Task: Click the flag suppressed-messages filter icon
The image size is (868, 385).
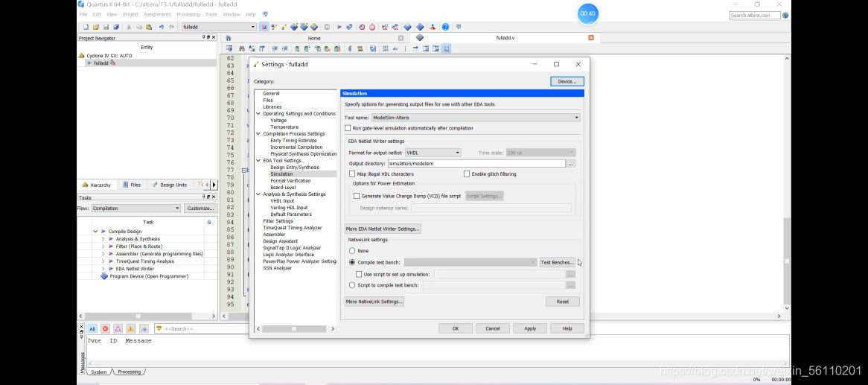Action: 144,328
